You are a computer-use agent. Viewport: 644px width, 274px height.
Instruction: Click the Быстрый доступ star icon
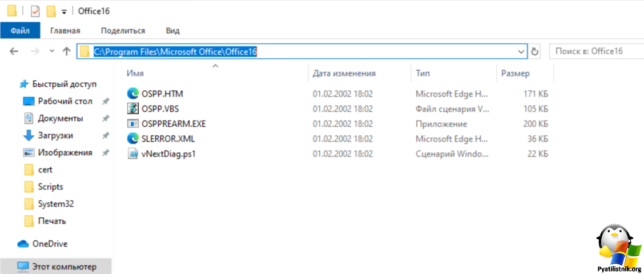point(24,84)
